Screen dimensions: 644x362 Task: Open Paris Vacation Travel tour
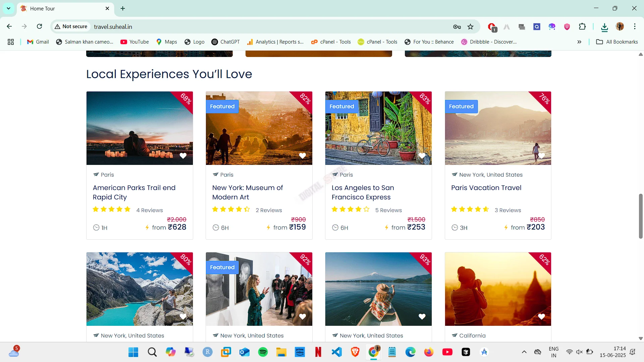point(486,188)
